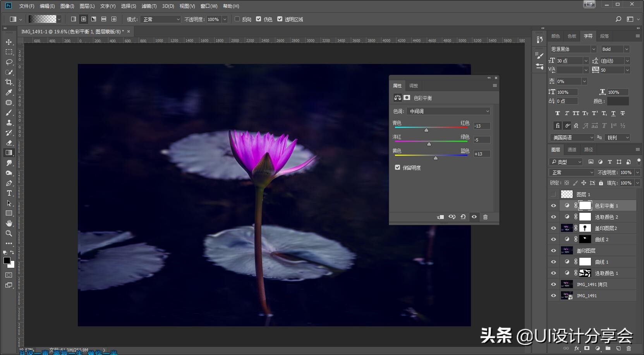
Task: Select the Eyedropper tool
Action: [9, 92]
